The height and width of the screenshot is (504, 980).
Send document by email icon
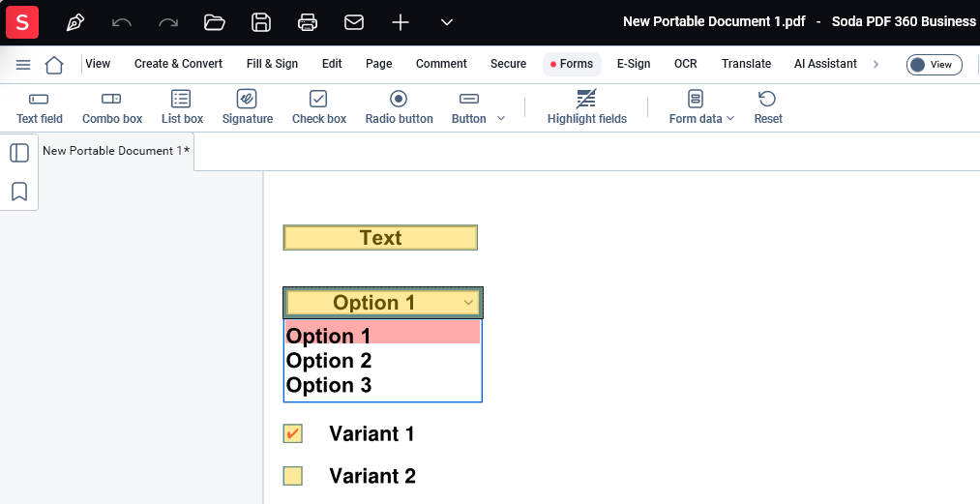(x=354, y=22)
